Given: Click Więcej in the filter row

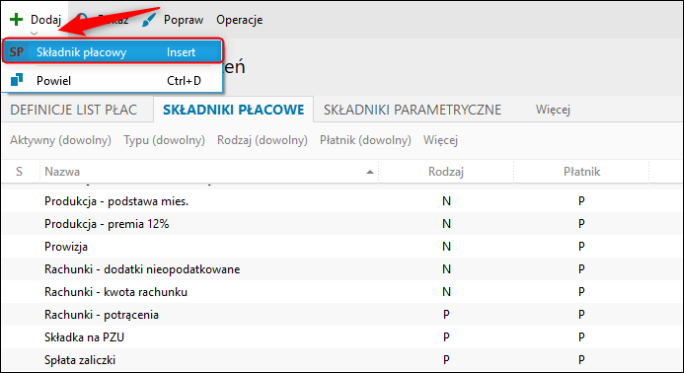Looking at the screenshot, I should click(x=440, y=140).
